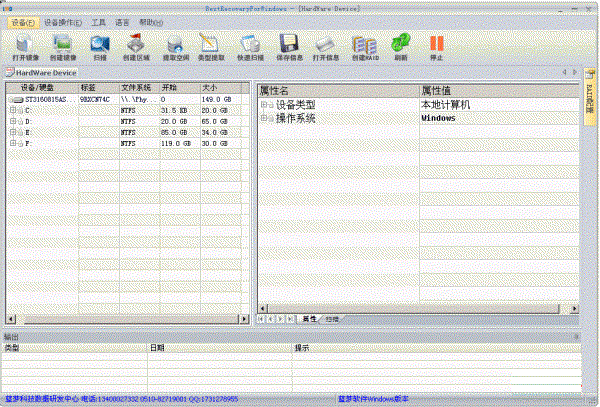Open the 工具 (Tools) menu
600x407 pixels.
point(98,20)
